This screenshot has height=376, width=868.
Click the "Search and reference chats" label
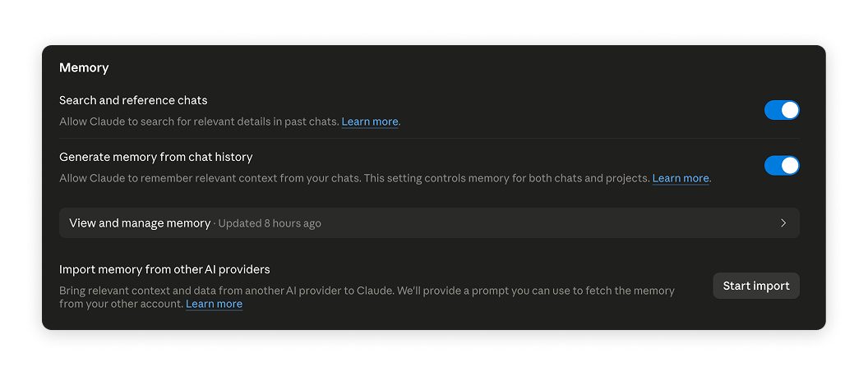133,100
